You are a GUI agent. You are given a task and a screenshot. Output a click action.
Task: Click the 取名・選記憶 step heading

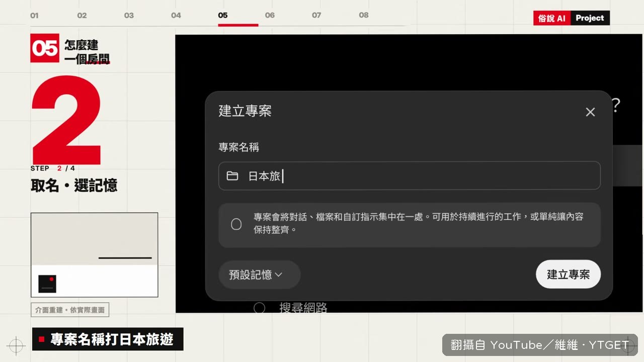point(74,186)
